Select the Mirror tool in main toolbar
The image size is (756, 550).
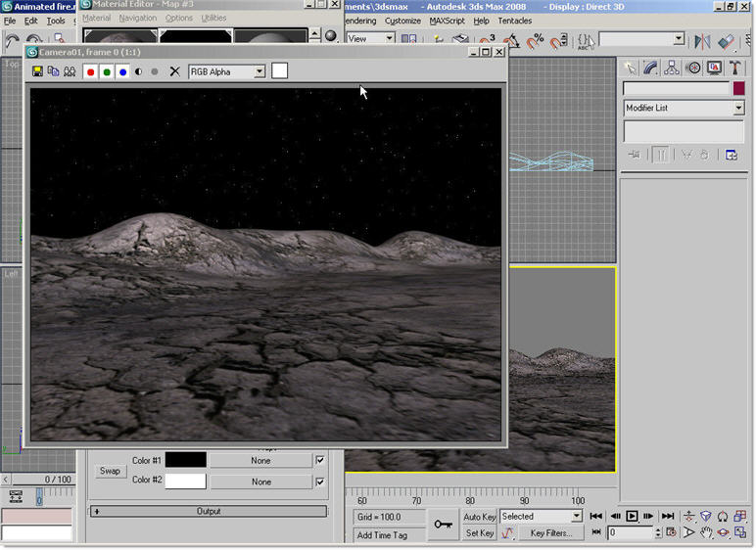(x=702, y=41)
